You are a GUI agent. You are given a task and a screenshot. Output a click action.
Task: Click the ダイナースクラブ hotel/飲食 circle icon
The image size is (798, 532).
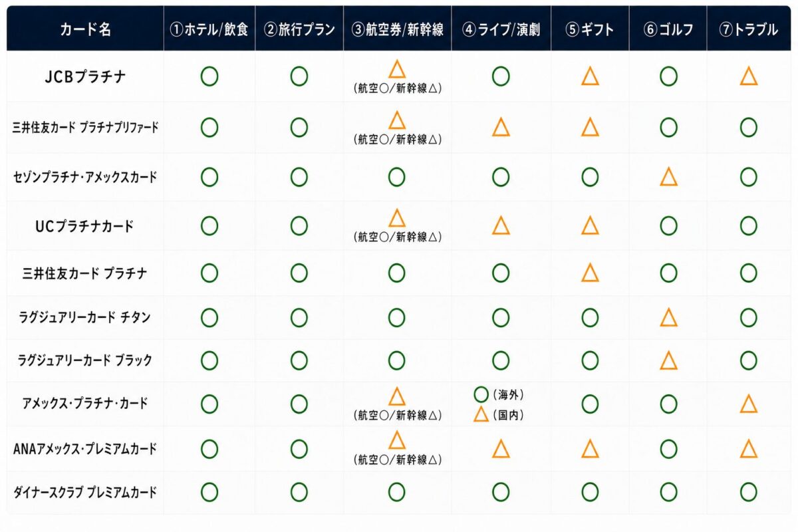click(x=209, y=492)
